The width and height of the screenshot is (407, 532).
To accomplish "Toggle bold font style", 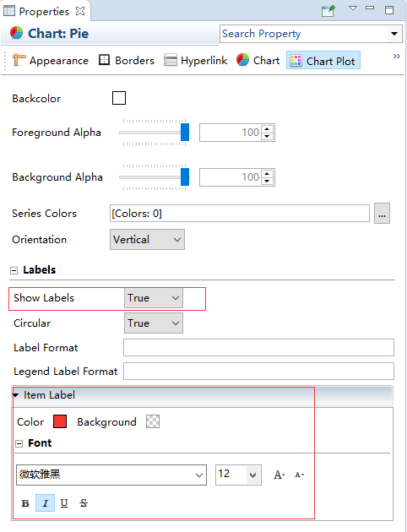I will 25,503.
